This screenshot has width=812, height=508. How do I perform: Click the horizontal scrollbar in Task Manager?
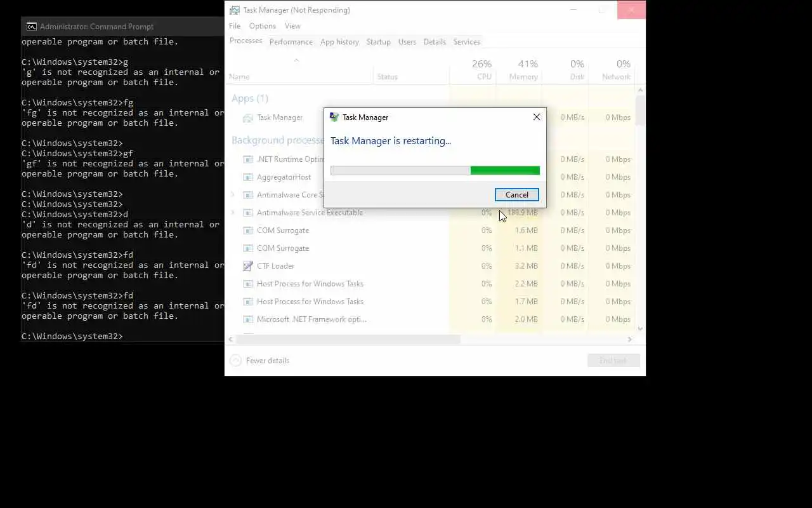click(x=348, y=340)
